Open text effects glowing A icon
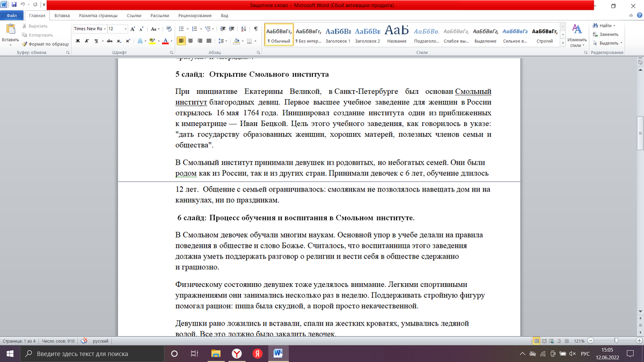 tap(140, 41)
